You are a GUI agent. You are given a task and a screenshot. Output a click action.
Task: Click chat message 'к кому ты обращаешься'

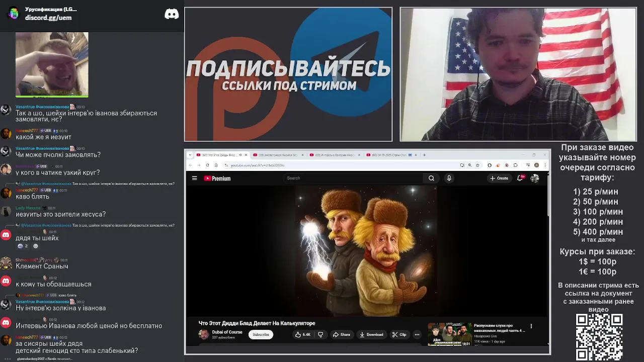pos(53,284)
